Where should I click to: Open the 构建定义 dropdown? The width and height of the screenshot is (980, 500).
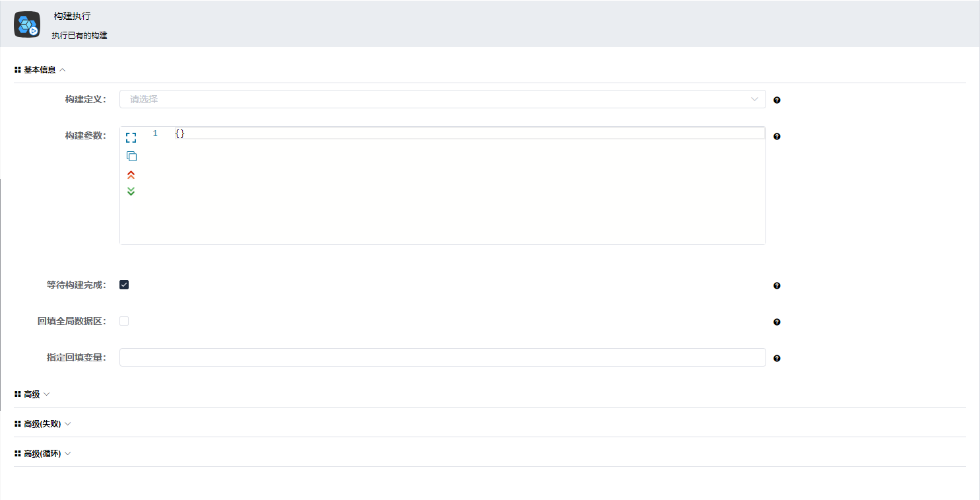(x=442, y=99)
